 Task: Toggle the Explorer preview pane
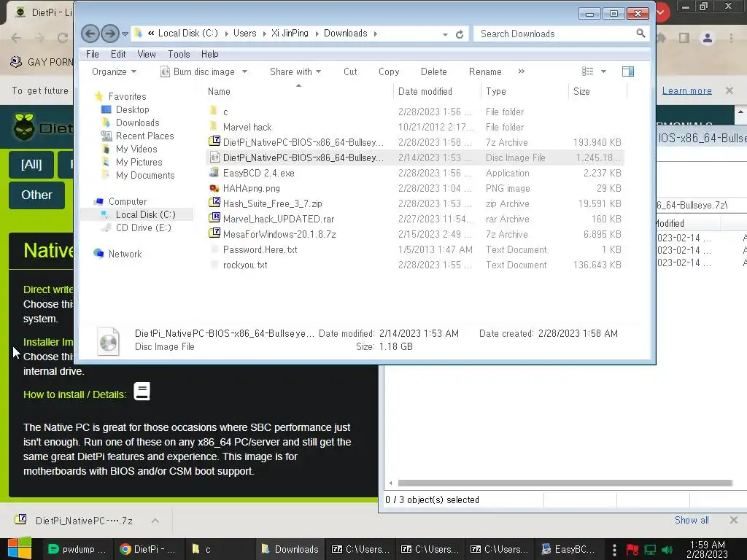[x=628, y=71]
